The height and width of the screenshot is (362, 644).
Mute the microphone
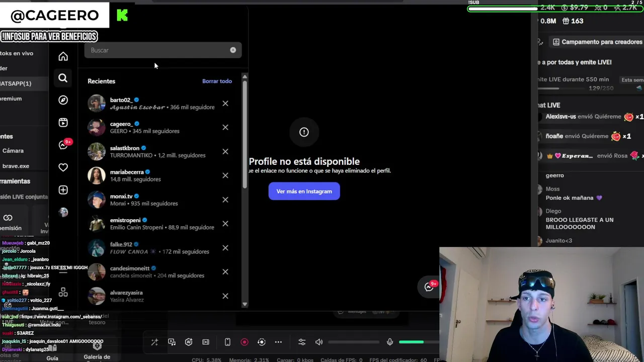coord(390,342)
